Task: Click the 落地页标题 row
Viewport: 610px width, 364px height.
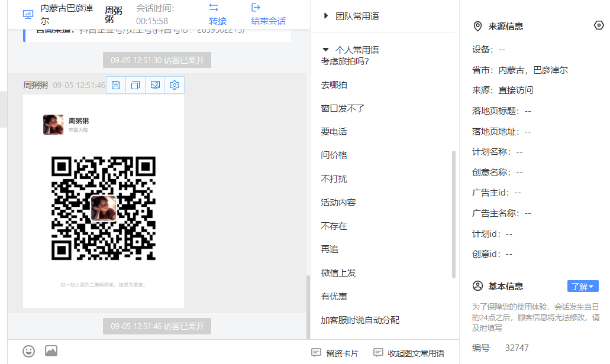Action: tap(501, 110)
